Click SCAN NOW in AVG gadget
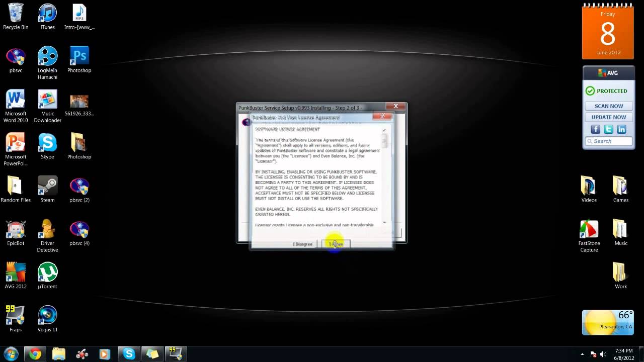Image resolution: width=644 pixels, height=362 pixels. click(608, 106)
